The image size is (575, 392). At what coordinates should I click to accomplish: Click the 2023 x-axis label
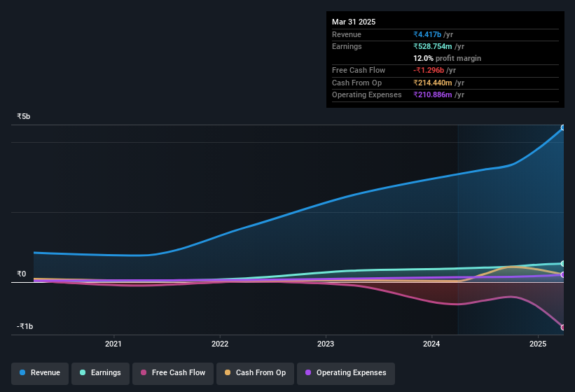[326, 344]
